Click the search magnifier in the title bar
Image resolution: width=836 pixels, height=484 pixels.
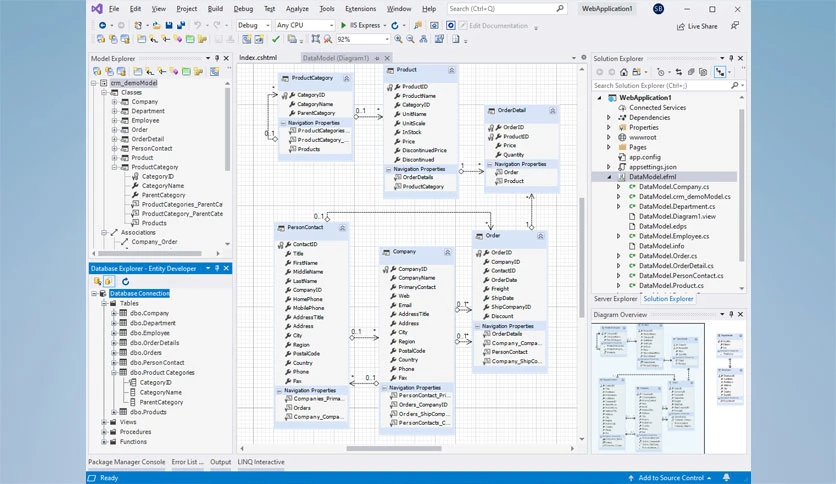pos(560,9)
